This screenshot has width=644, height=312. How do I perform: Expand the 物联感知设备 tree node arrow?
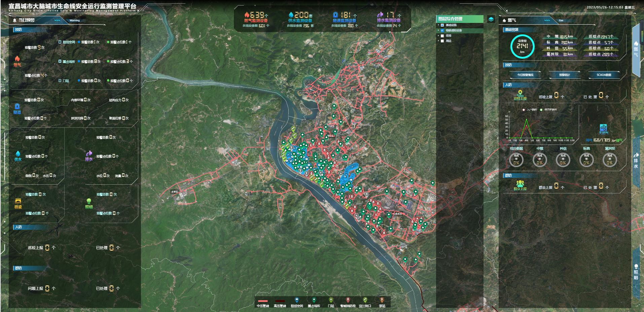coord(438,30)
